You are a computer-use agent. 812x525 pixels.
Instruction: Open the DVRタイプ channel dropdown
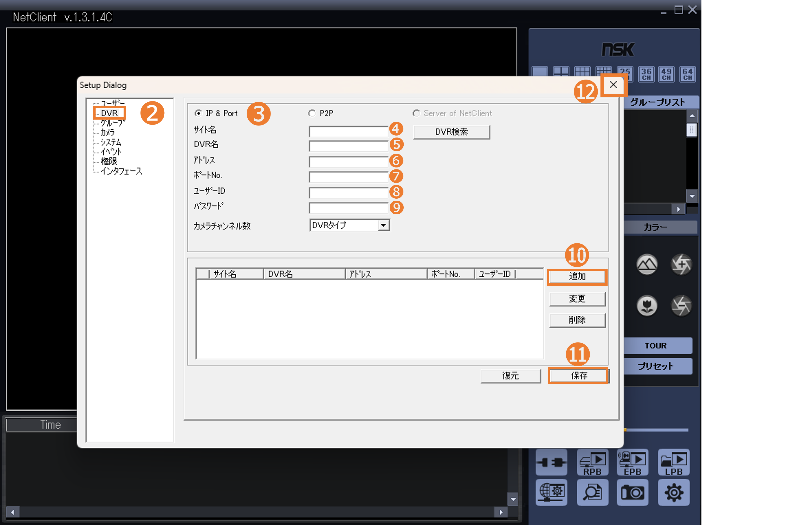tap(383, 225)
